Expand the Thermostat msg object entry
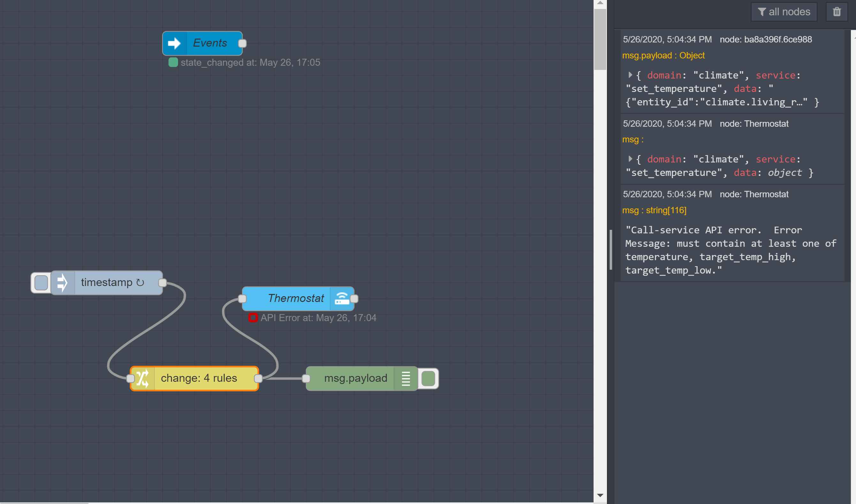856x504 pixels. (x=631, y=159)
